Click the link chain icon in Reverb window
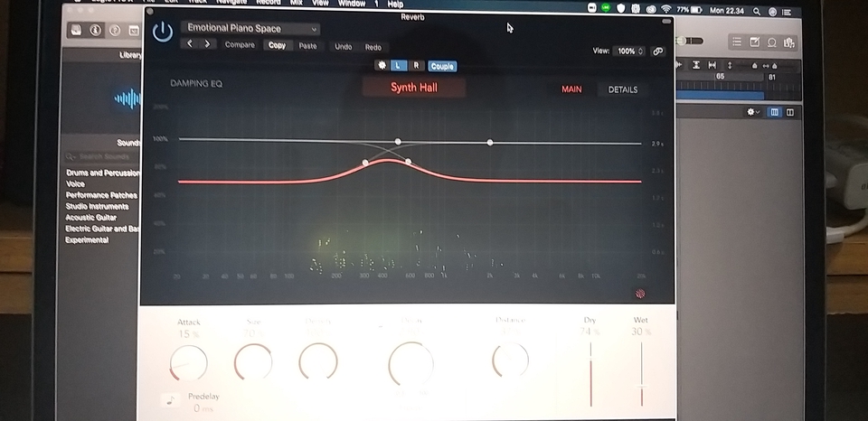This screenshot has height=421, width=868. [x=657, y=51]
